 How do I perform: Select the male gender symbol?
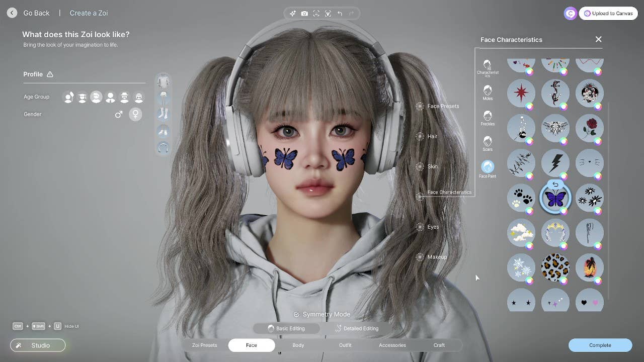click(119, 115)
